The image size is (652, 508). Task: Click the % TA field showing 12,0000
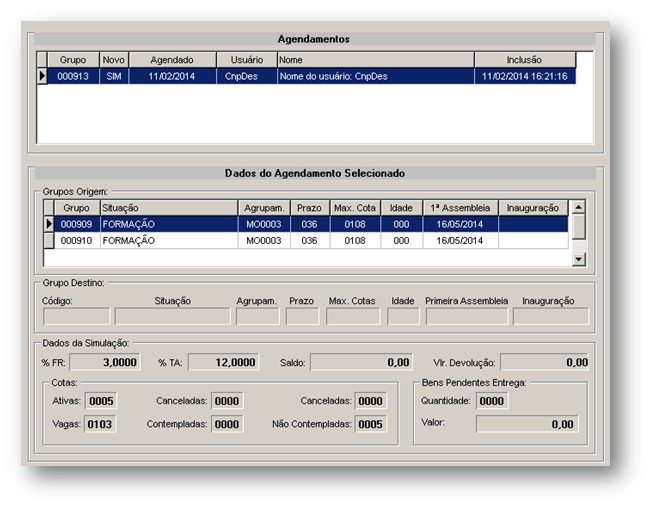[224, 362]
